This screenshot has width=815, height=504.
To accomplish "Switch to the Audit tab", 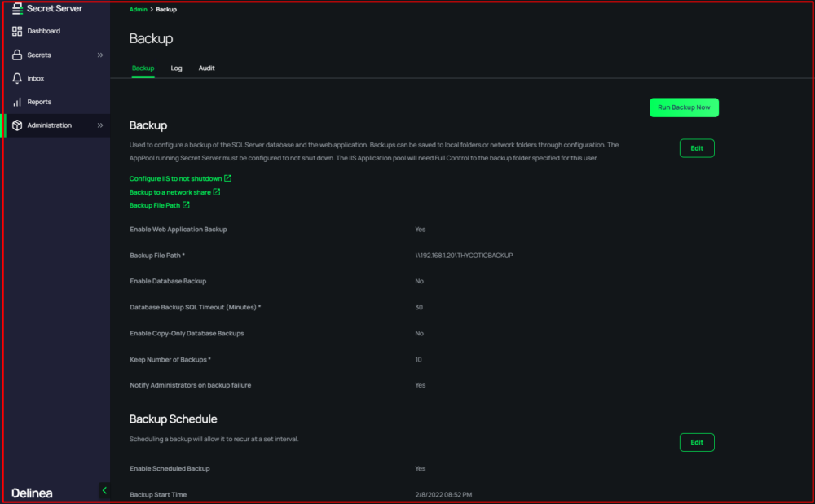I will pyautogui.click(x=206, y=68).
